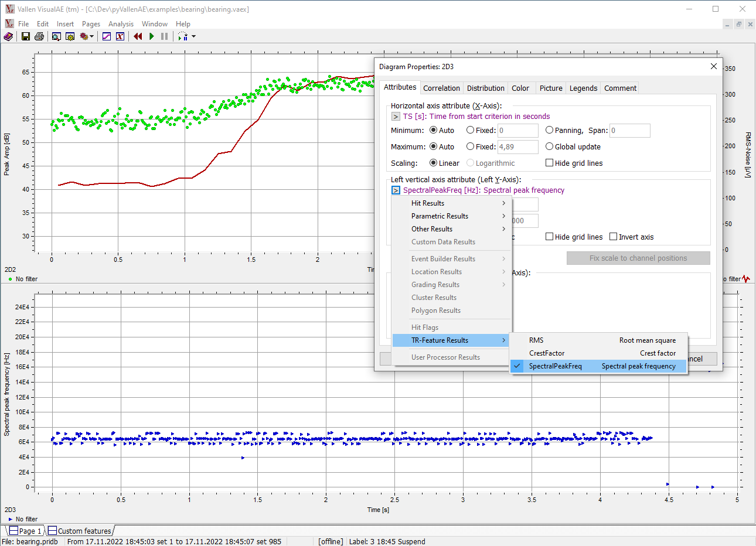
Task: Click the VisualAE app icon in the menu bar
Action: point(9,24)
